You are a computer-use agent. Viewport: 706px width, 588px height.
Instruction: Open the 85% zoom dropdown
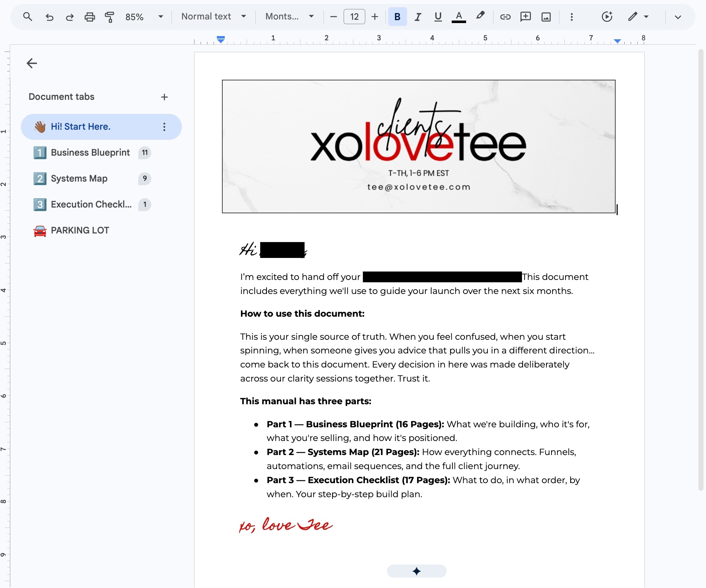[144, 17]
